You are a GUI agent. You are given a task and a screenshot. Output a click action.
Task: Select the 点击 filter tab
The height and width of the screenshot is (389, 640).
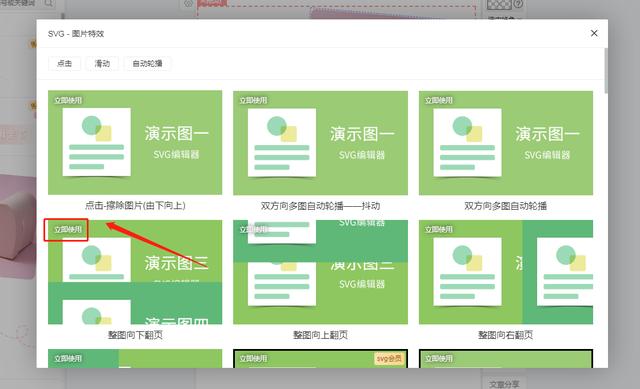pos(64,63)
